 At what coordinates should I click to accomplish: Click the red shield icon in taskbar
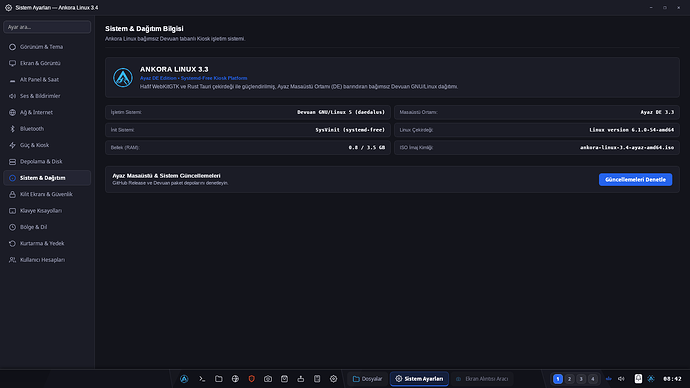click(x=252, y=379)
